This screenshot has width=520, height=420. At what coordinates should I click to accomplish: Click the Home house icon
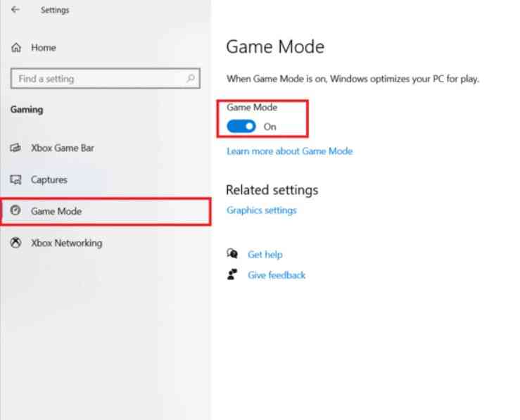point(16,48)
